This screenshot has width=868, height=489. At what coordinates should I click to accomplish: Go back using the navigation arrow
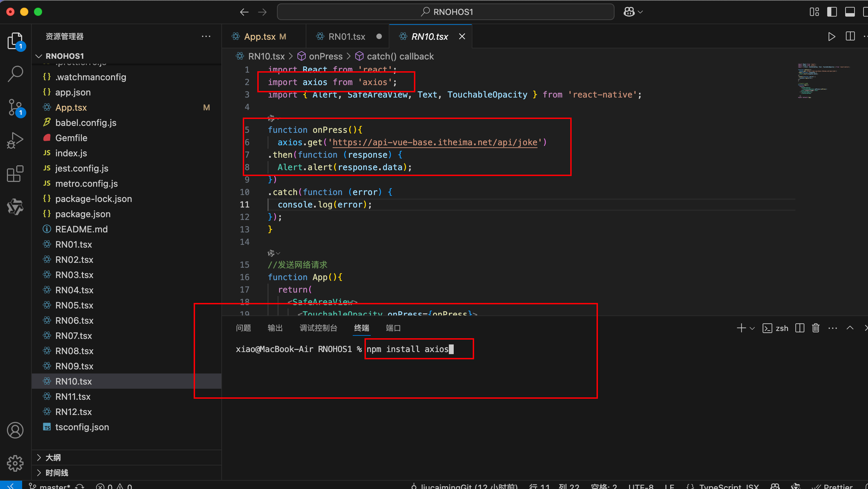(x=244, y=12)
